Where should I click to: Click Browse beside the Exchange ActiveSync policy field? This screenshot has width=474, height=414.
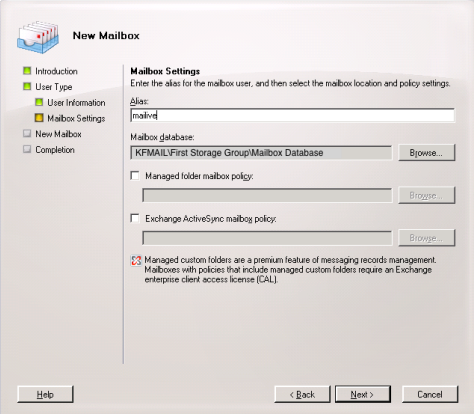tap(426, 238)
